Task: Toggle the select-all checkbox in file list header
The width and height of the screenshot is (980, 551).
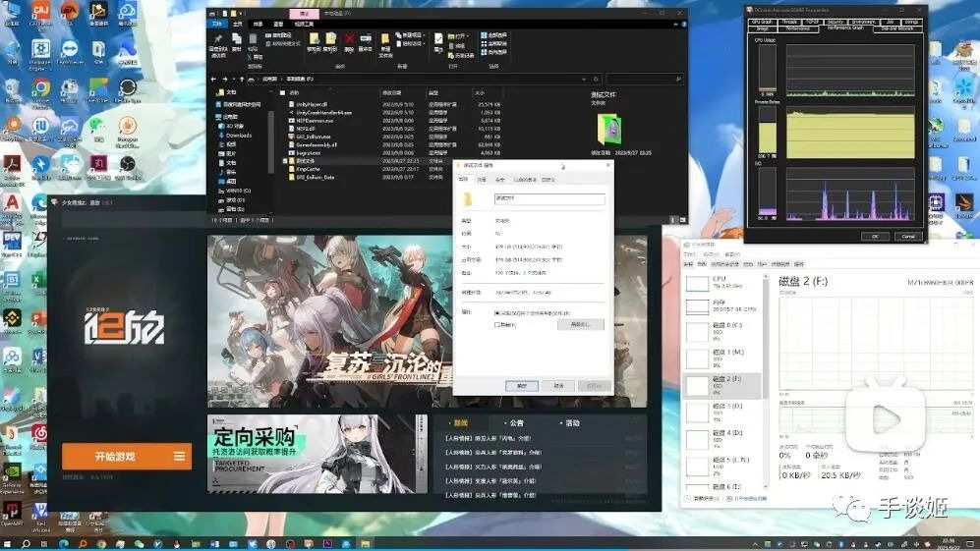Action: 283,92
